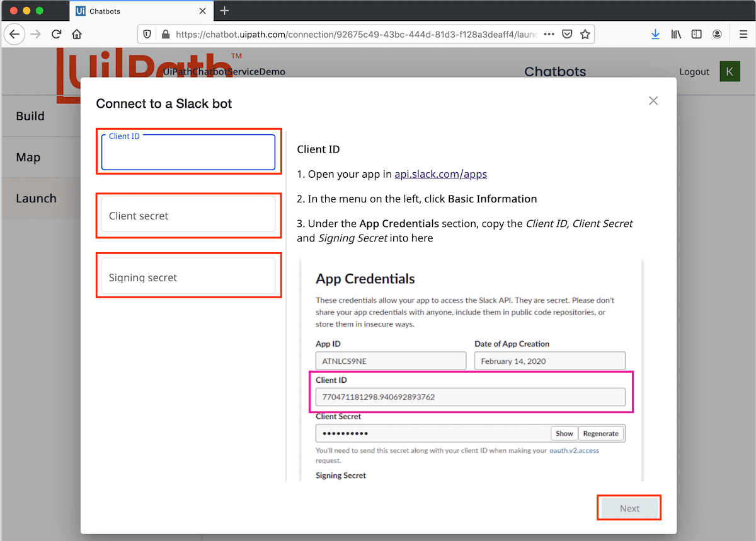
Task: Click the Chatbots header link
Action: [555, 71]
